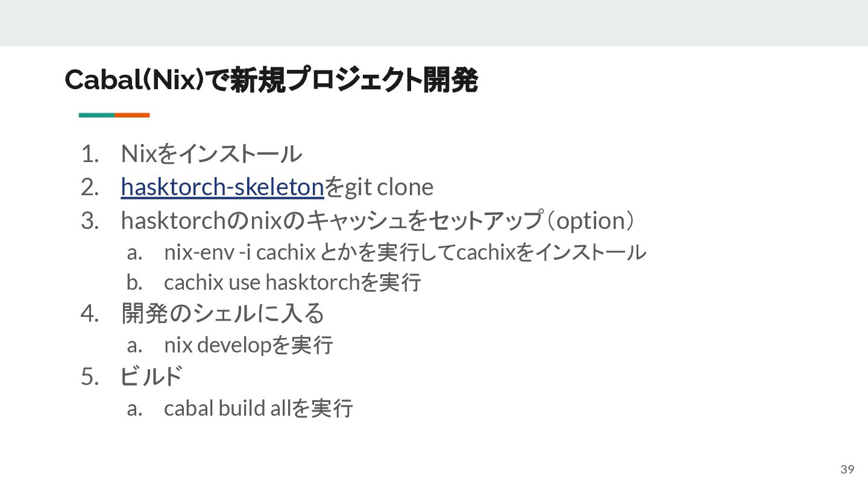Screen dimensions: 868x488
Task: Click the "cabal build allを実行" sub-item
Action: [258, 408]
